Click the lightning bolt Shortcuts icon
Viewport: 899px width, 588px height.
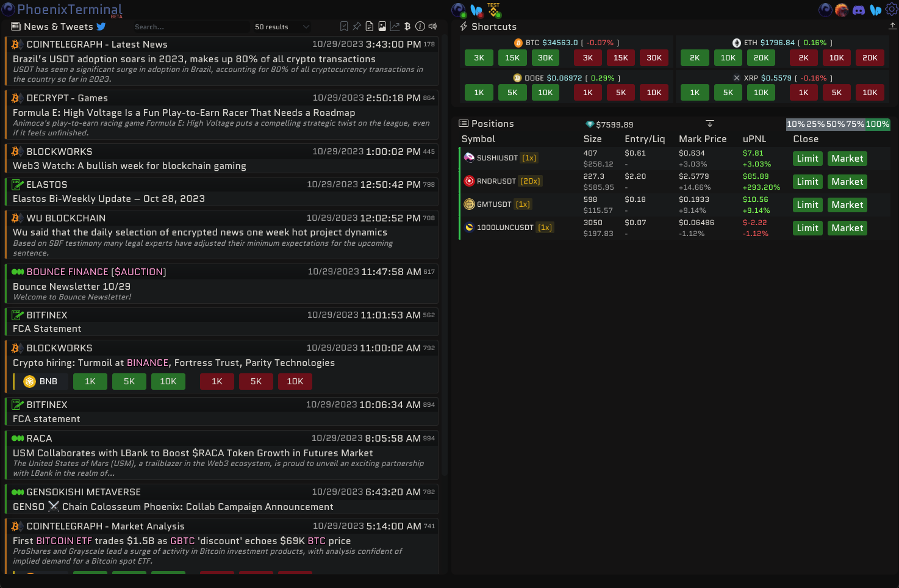coord(464,26)
